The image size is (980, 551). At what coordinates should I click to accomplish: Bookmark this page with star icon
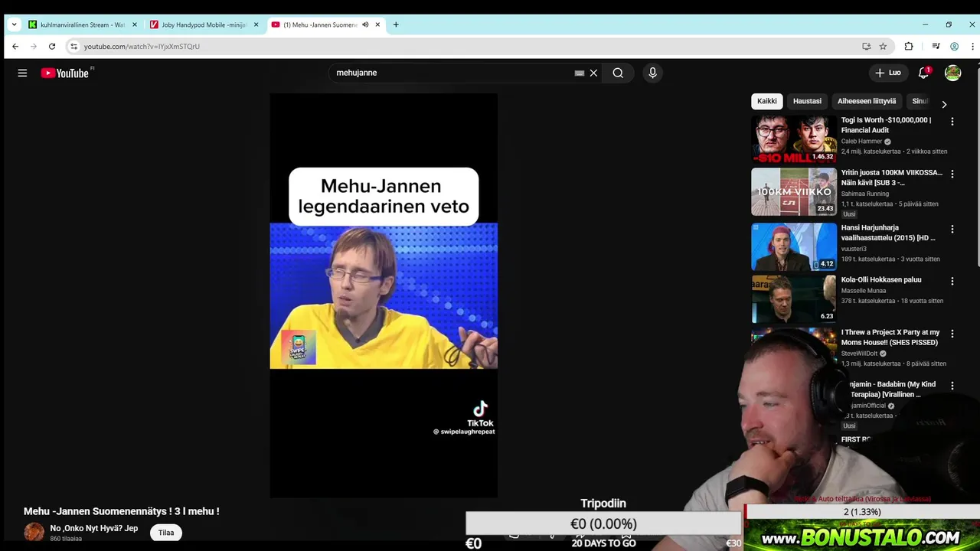point(883,46)
